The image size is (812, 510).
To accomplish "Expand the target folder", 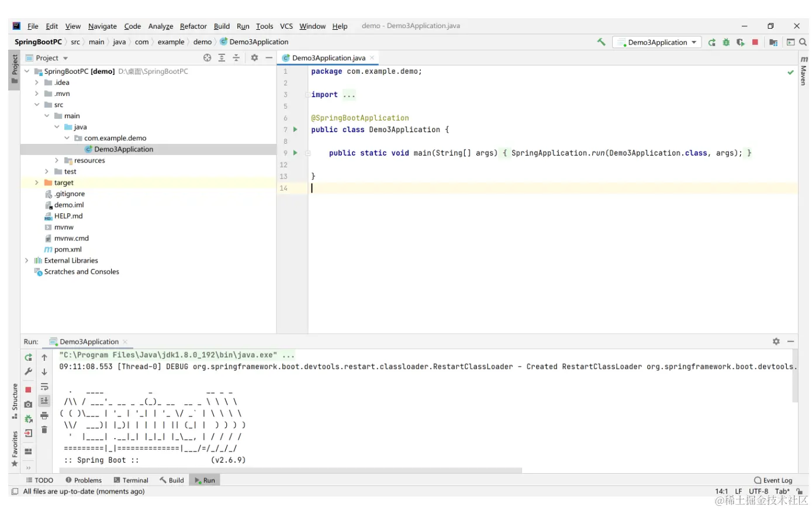I will pyautogui.click(x=37, y=182).
